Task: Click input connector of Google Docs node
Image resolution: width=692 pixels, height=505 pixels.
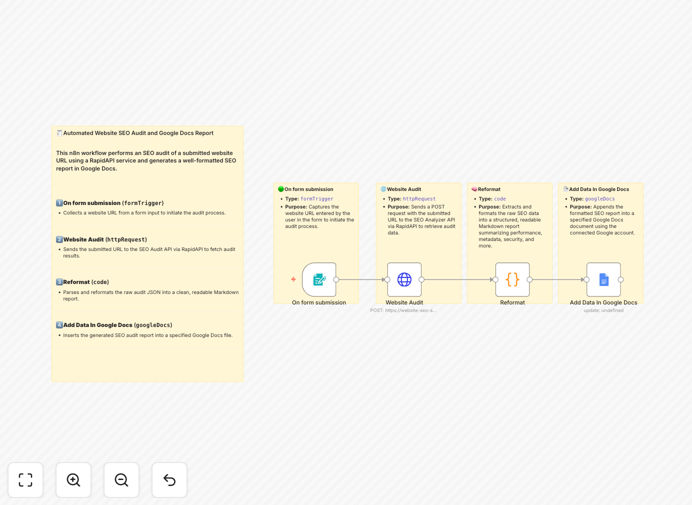Action: pyautogui.click(x=587, y=279)
